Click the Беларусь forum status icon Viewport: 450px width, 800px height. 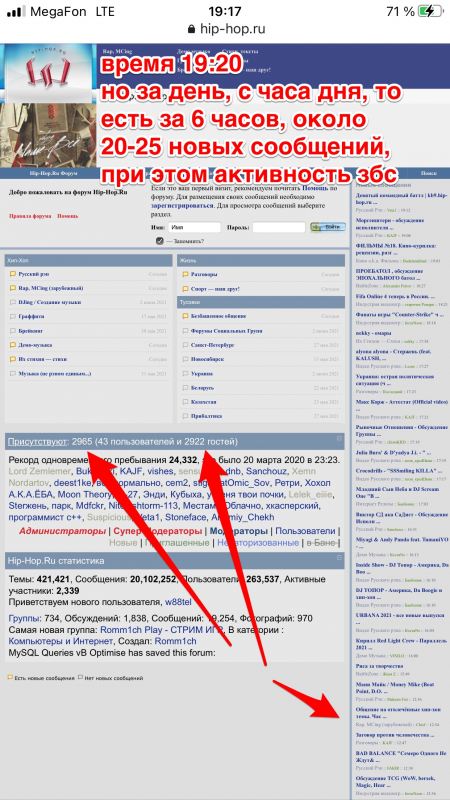185,388
